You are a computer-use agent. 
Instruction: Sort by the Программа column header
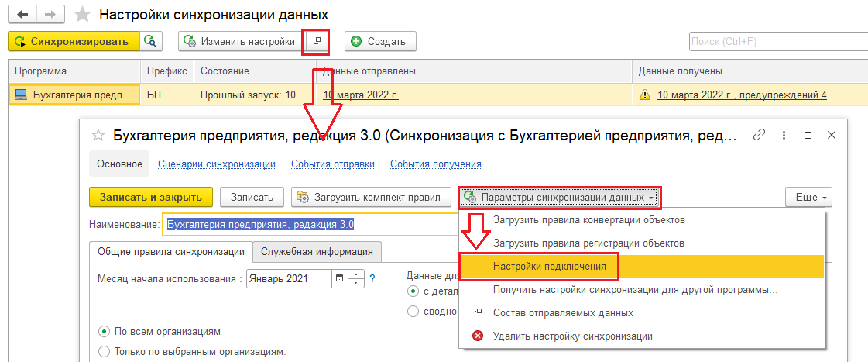click(x=74, y=71)
